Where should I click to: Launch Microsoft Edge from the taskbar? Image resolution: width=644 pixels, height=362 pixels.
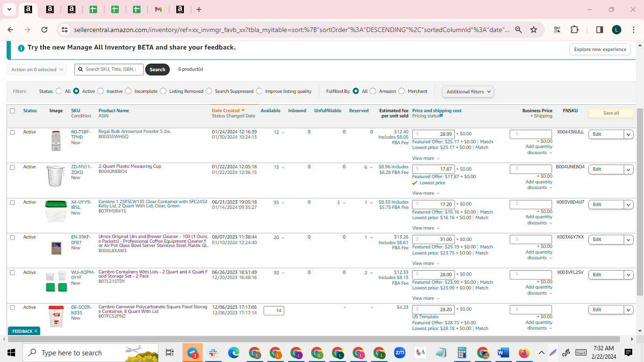[234, 353]
